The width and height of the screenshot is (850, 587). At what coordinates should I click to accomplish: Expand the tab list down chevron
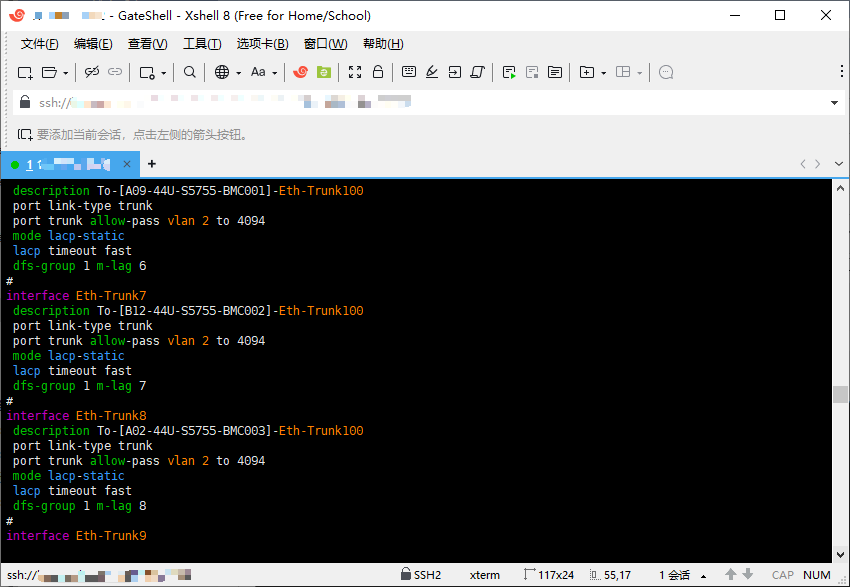pyautogui.click(x=839, y=164)
